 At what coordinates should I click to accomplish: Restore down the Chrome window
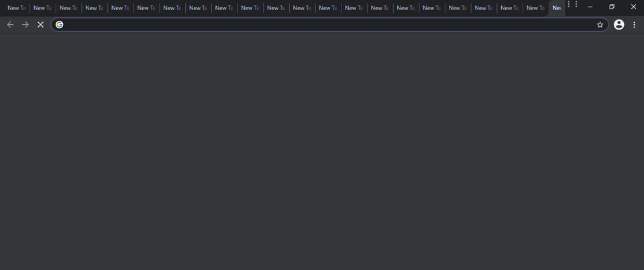pyautogui.click(x=612, y=7)
